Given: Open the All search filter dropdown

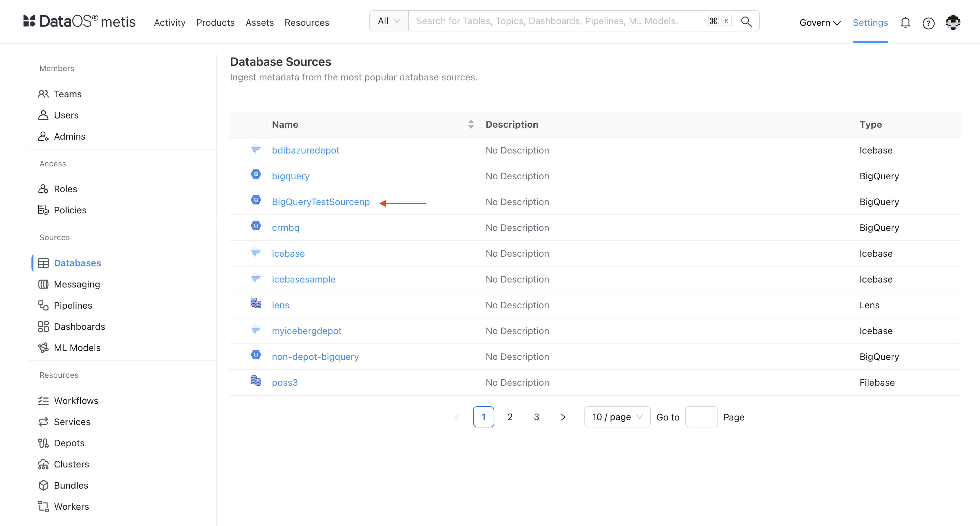Looking at the screenshot, I should point(389,21).
